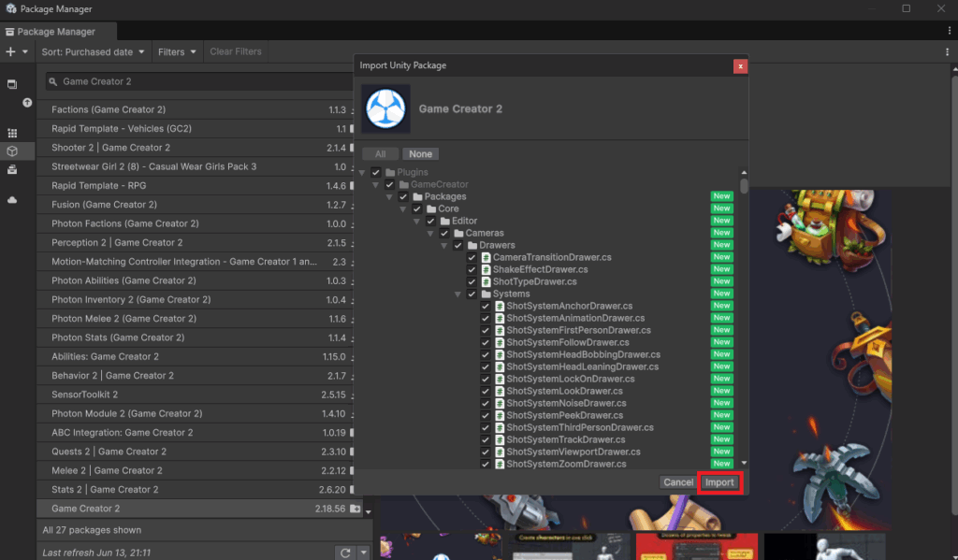This screenshot has width=958, height=560.
Task: Click the Import button
Action: coord(719,482)
